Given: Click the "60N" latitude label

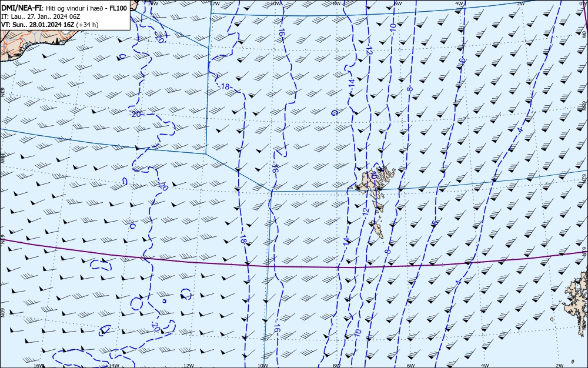Looking at the screenshot, I should 2,313.
